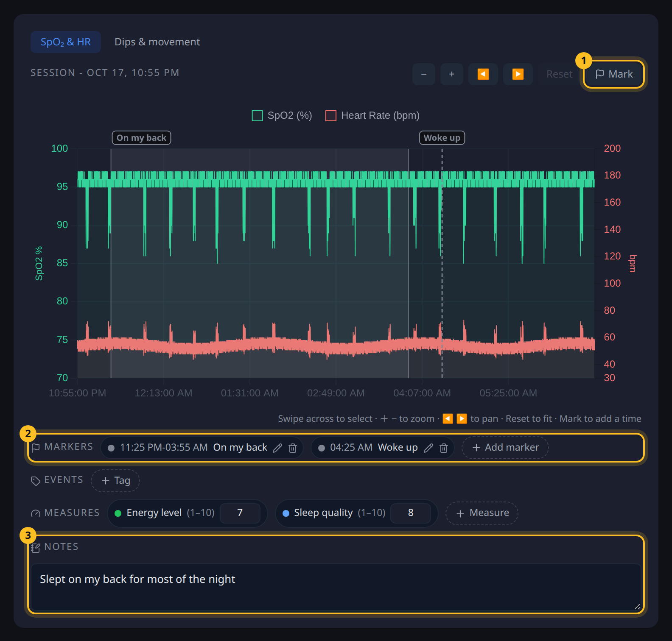
Task: Pan the chart left
Action: click(483, 74)
